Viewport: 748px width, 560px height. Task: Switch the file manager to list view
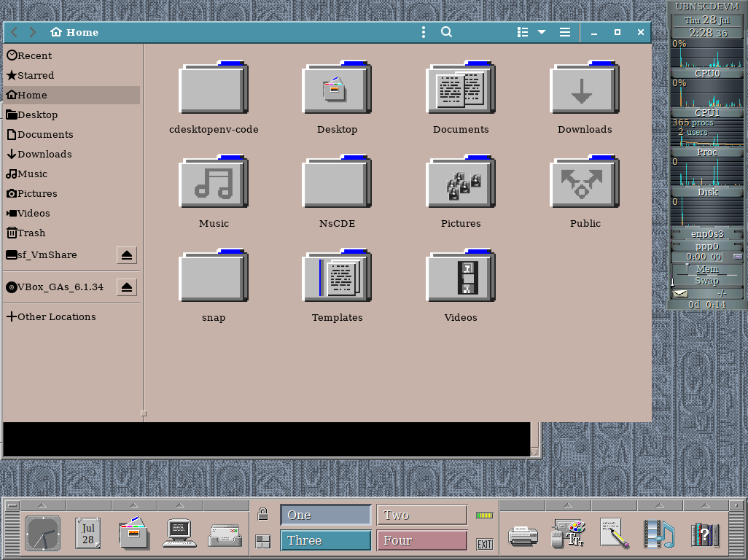[521, 32]
